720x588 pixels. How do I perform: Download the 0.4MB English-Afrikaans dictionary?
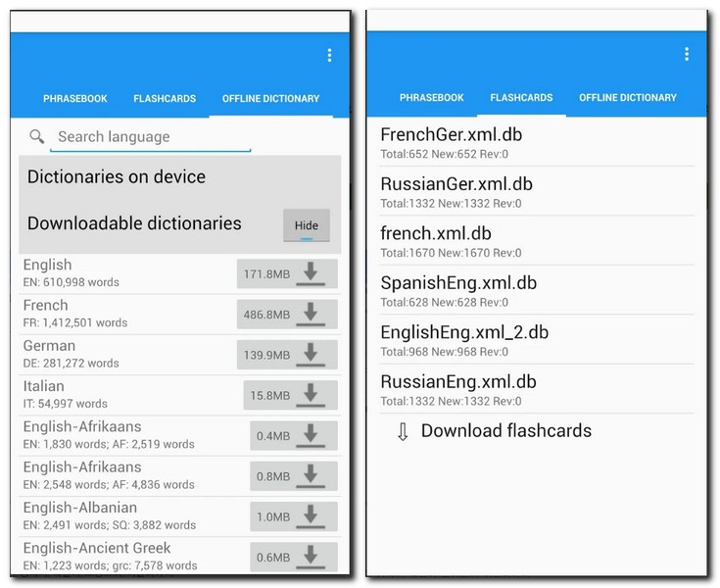[x=293, y=436]
